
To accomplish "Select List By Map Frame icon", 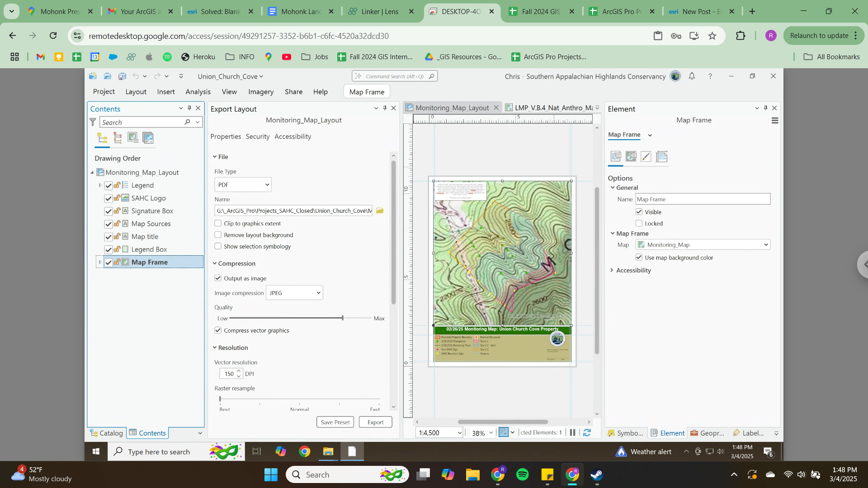I will 133,138.
